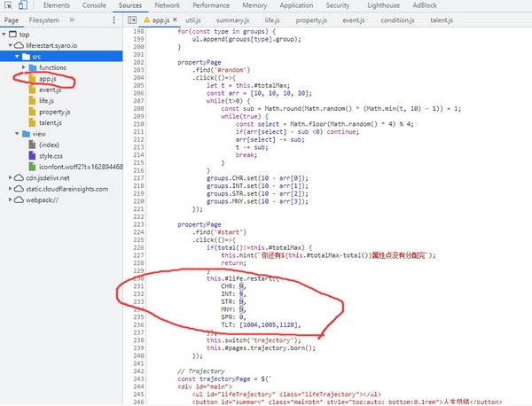This screenshot has height=406, width=532.
Task: Collapse the liferestart.syaro.io domain node
Action: [10, 45]
